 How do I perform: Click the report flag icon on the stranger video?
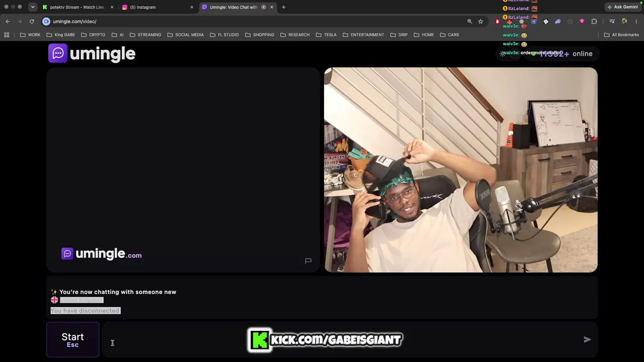tap(308, 260)
